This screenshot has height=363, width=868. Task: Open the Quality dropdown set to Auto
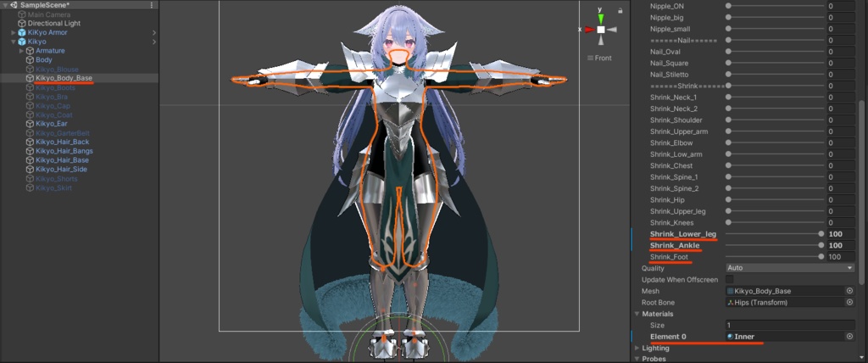click(x=790, y=268)
